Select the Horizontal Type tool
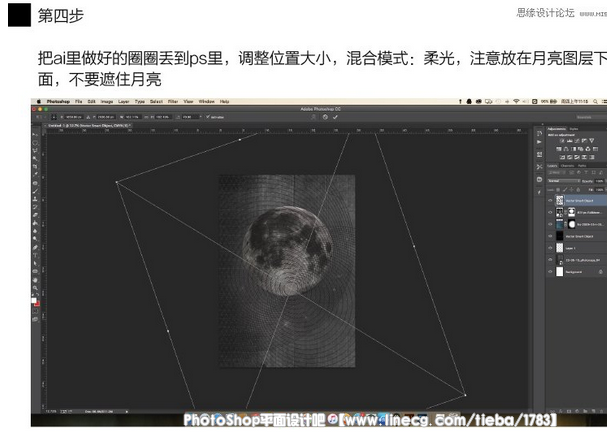This screenshot has height=437, width=607. tap(35, 255)
